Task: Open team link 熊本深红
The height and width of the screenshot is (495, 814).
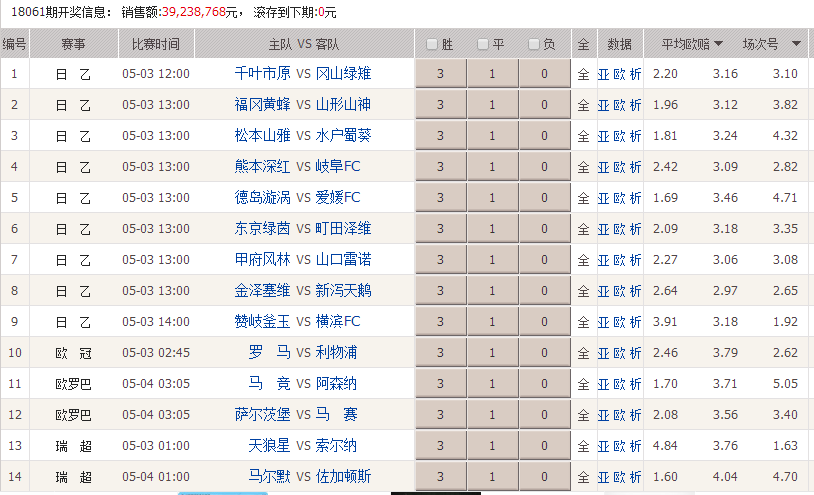Action: (262, 166)
